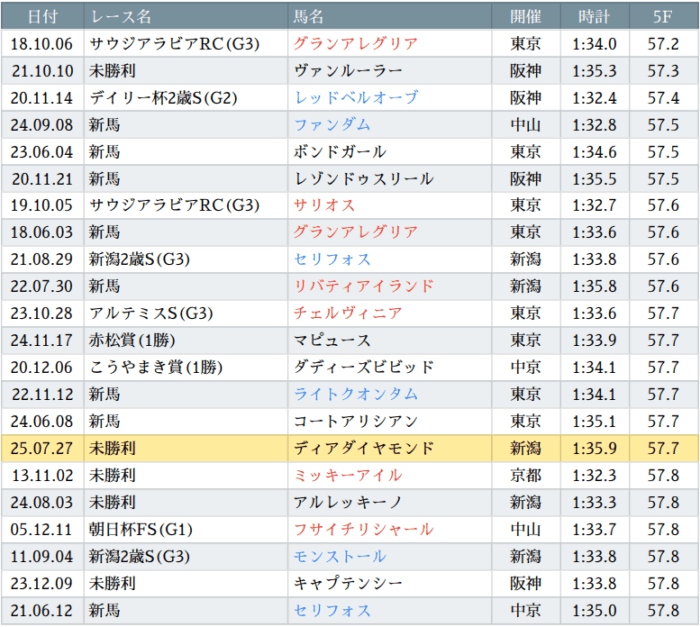Image resolution: width=700 pixels, height=627 pixels.
Task: Click race name こうやまき賞(1勝)
Action: [156, 368]
